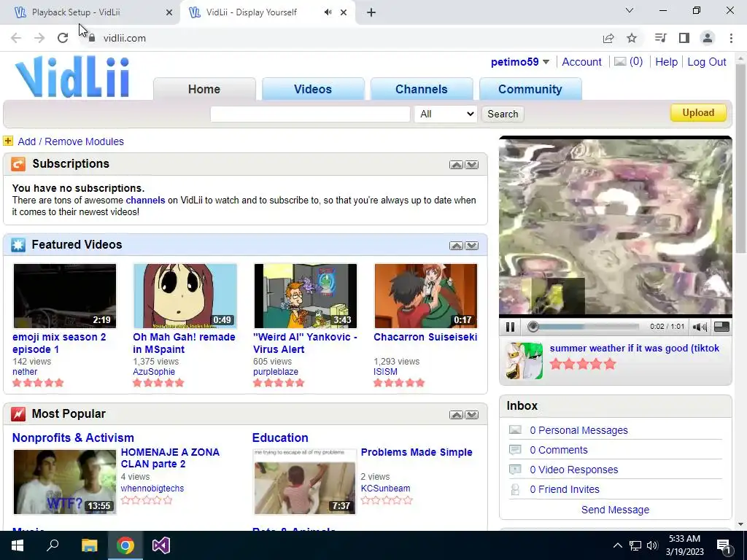Image resolution: width=747 pixels, height=560 pixels.
Task: Open Chacarron Suiseiseki thumbnail
Action: tap(426, 296)
